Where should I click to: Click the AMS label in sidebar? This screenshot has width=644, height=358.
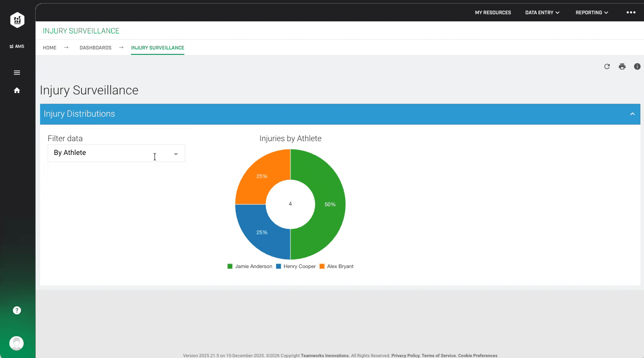tap(17, 46)
